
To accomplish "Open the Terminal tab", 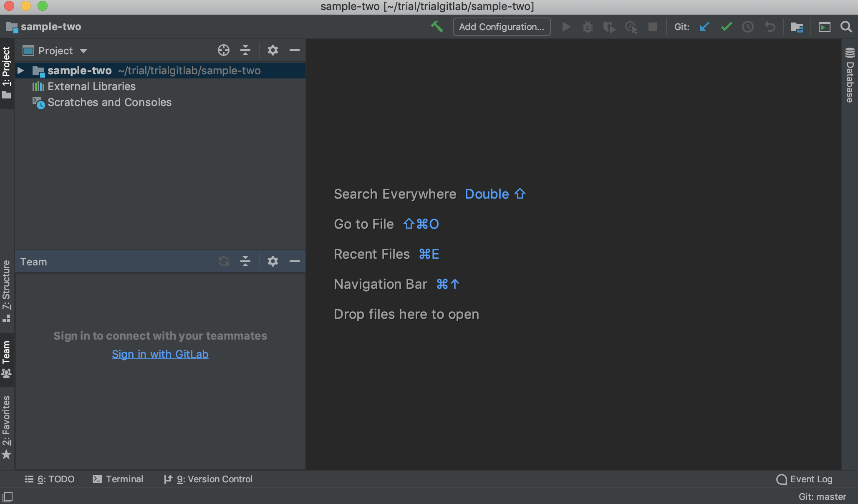I will pos(118,479).
